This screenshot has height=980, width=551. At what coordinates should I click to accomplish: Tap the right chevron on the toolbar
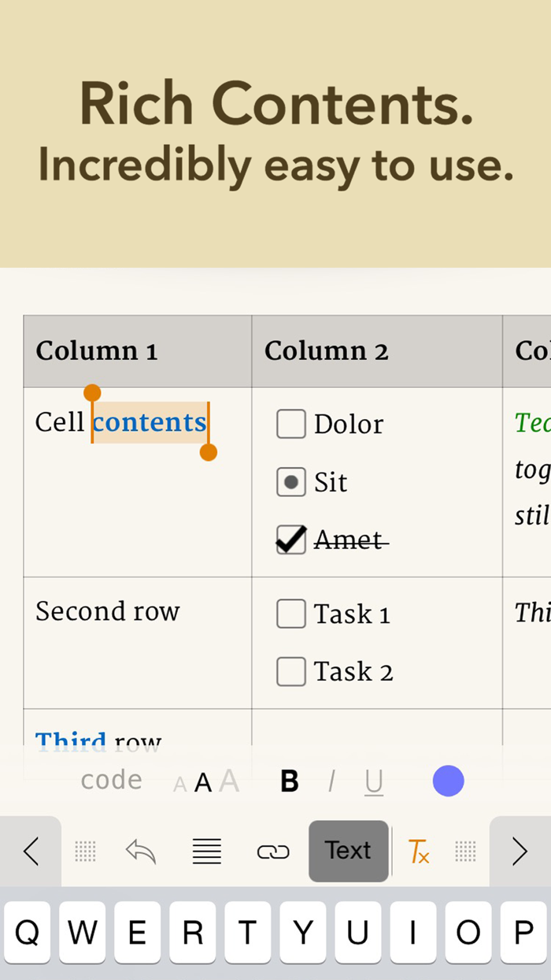520,852
